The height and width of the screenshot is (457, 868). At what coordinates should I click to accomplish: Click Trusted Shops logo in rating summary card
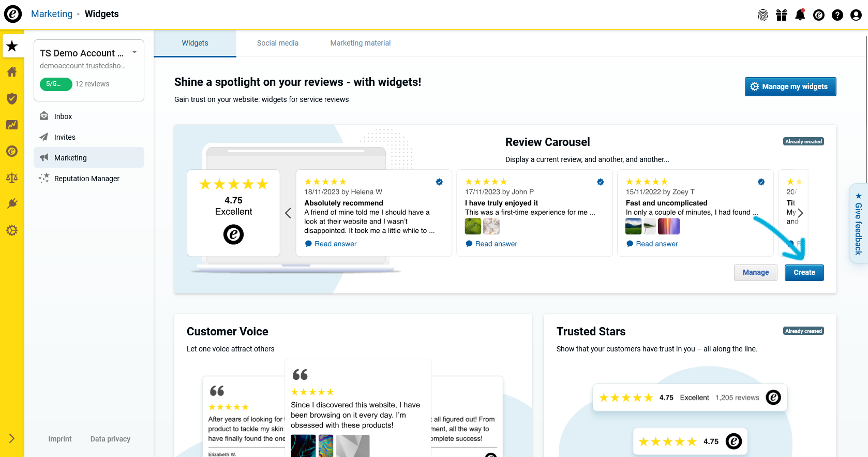[x=233, y=234]
